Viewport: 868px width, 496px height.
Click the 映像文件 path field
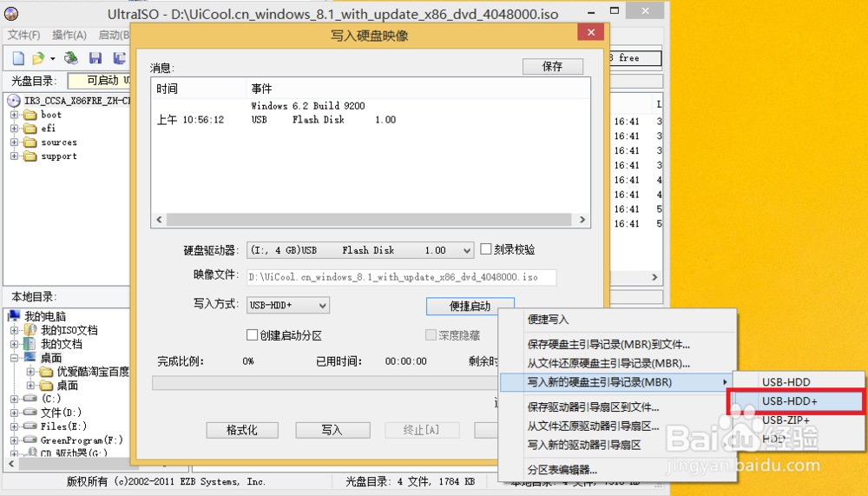[x=401, y=277]
